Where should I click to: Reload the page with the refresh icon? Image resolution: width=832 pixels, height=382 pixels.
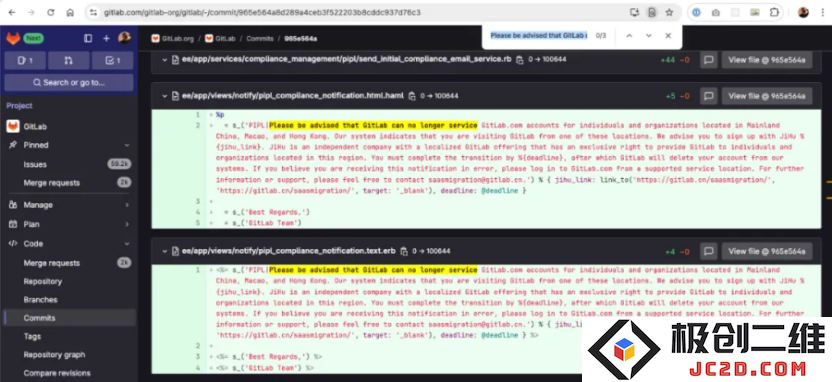pyautogui.click(x=51, y=12)
